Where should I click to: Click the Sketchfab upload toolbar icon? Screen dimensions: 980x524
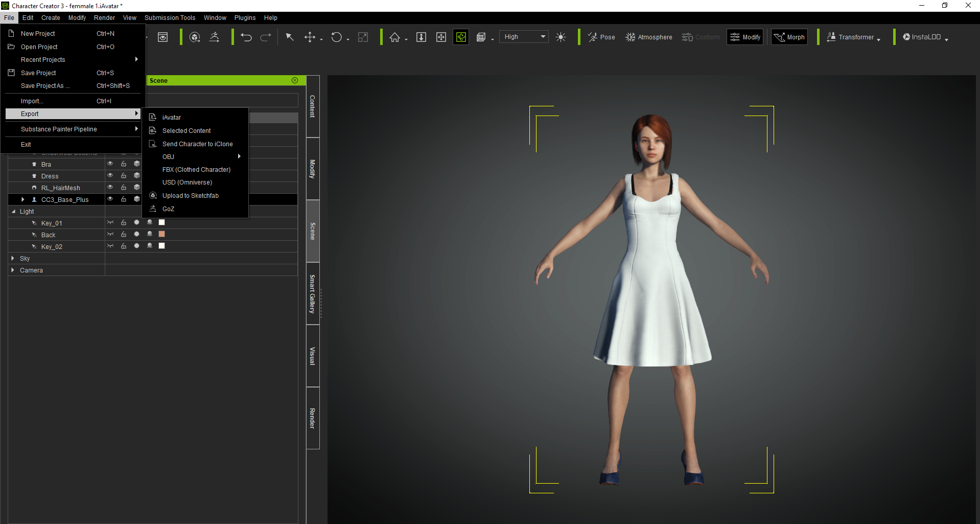point(195,37)
